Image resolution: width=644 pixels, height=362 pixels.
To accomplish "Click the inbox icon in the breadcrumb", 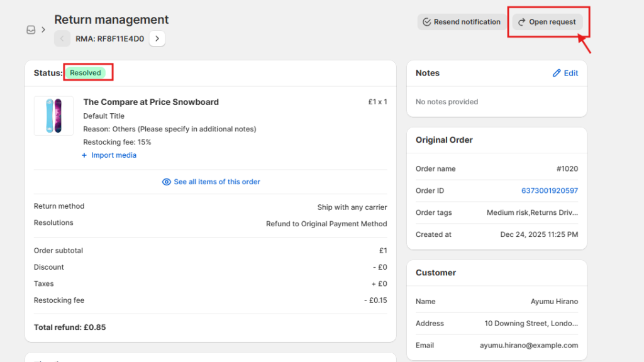I will tap(30, 30).
